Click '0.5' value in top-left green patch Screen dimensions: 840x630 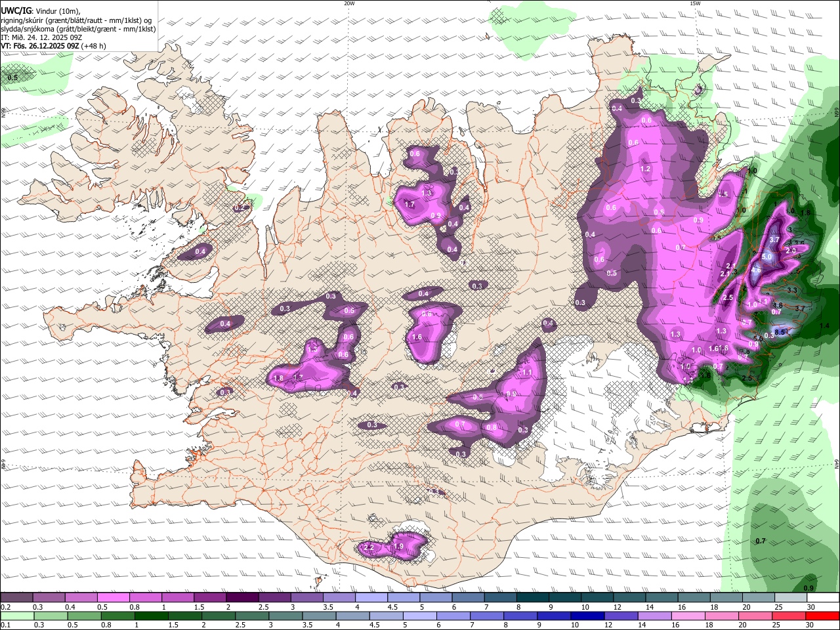(12, 77)
